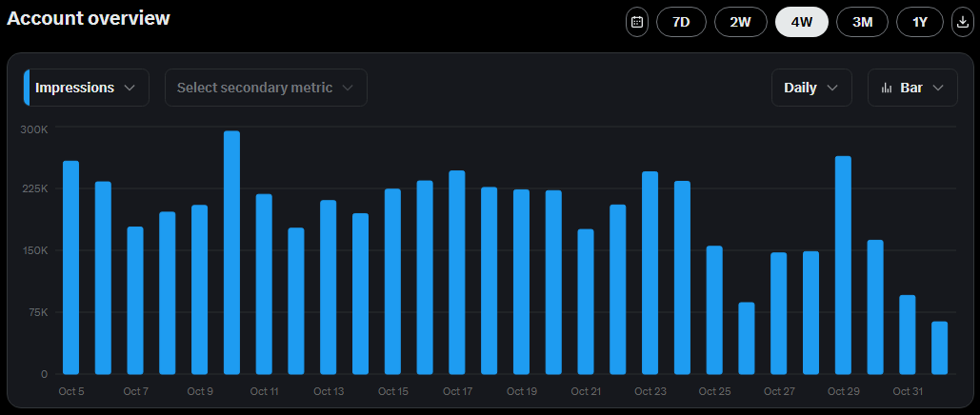Select the 2W time range
Viewport: 980px width, 415px height.
[x=741, y=22]
